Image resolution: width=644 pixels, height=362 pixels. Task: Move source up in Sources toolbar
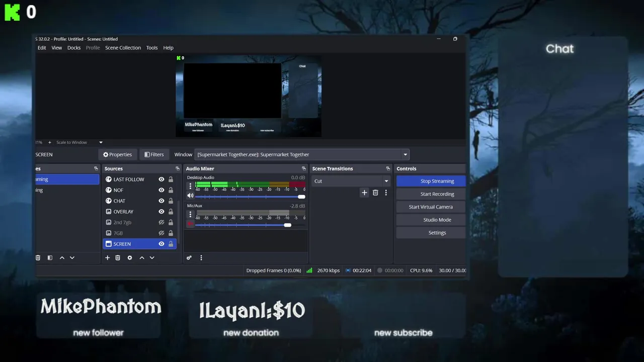pyautogui.click(x=142, y=258)
